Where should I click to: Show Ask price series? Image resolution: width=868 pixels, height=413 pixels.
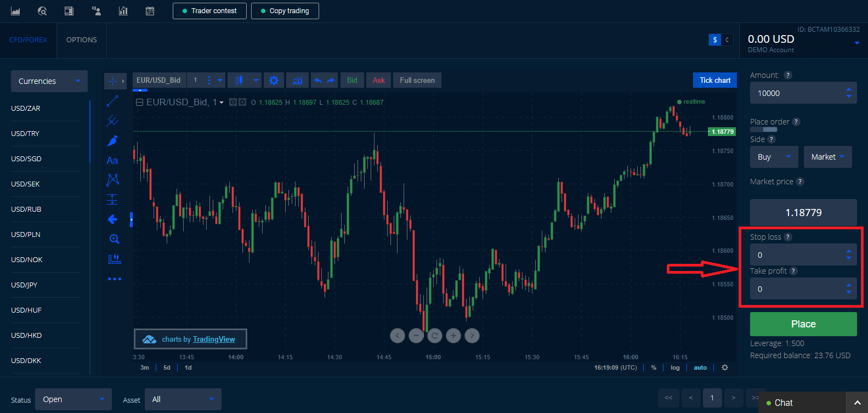pos(379,81)
